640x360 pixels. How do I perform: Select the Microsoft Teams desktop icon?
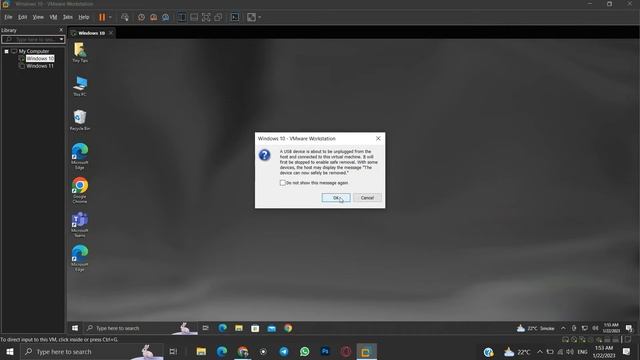coord(80,224)
